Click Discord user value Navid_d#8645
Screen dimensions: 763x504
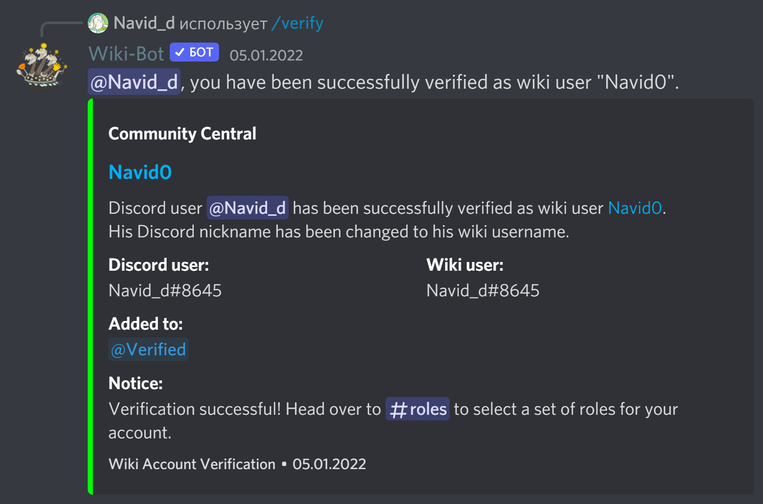tap(165, 290)
